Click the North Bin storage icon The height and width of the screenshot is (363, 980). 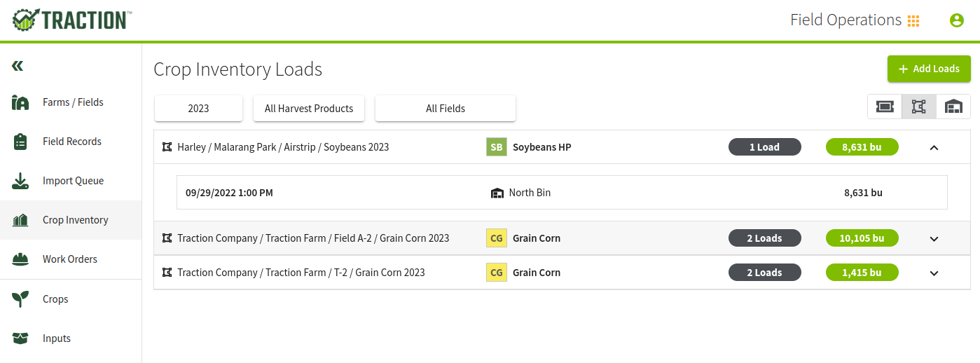pyautogui.click(x=497, y=193)
